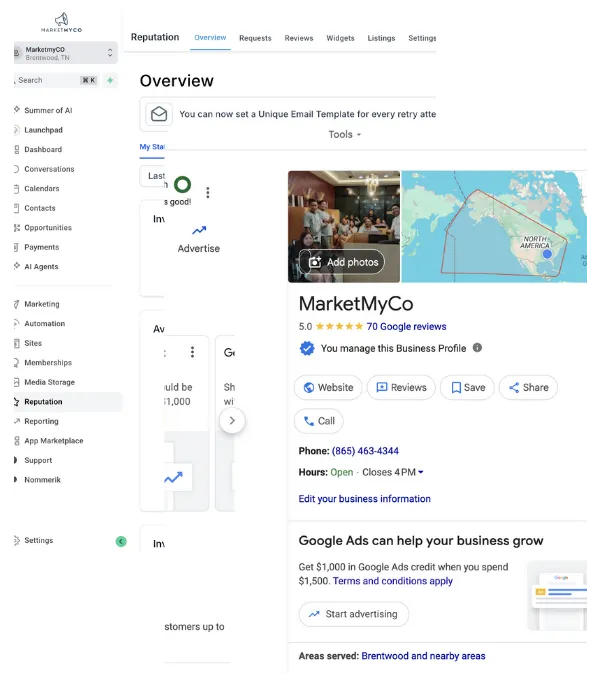Image resolution: width=600 pixels, height=700 pixels.
Task: Click Google Ads preview illustration
Action: click(557, 595)
